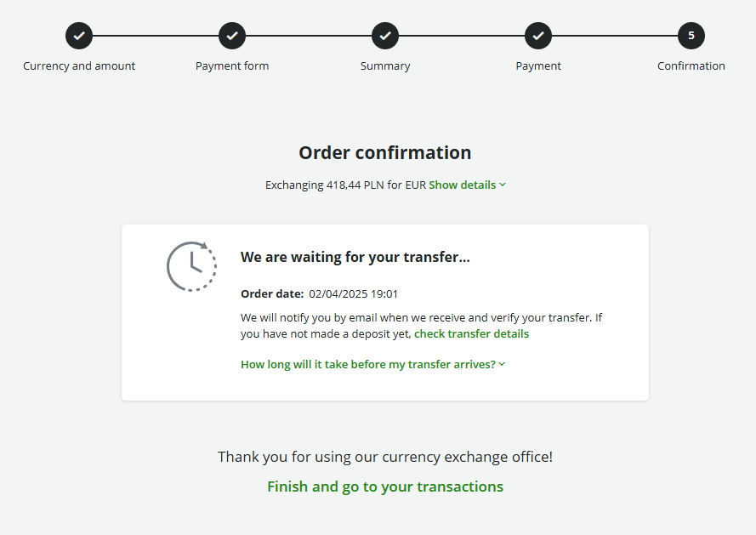Click the Payment form step checkmark circle
The width and height of the screenshot is (756, 535).
232,36
